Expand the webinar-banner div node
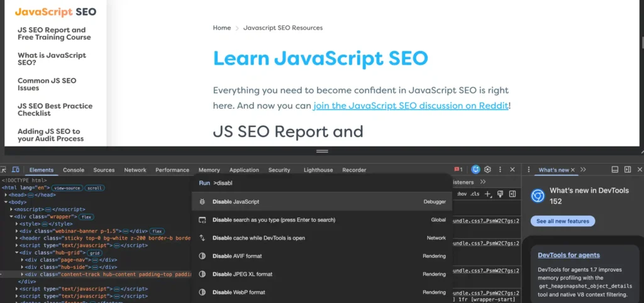This screenshot has height=303, width=644. pyautogui.click(x=16, y=231)
